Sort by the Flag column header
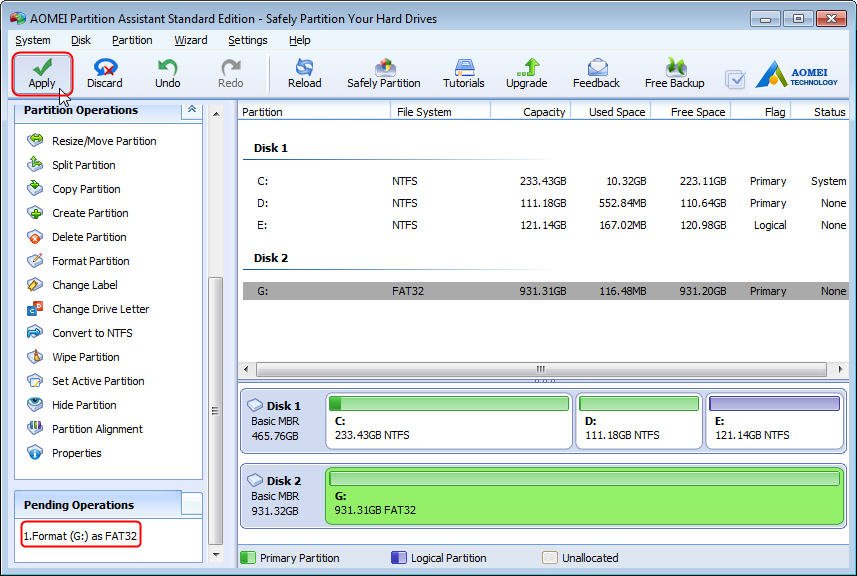The width and height of the screenshot is (857, 576). (x=761, y=112)
